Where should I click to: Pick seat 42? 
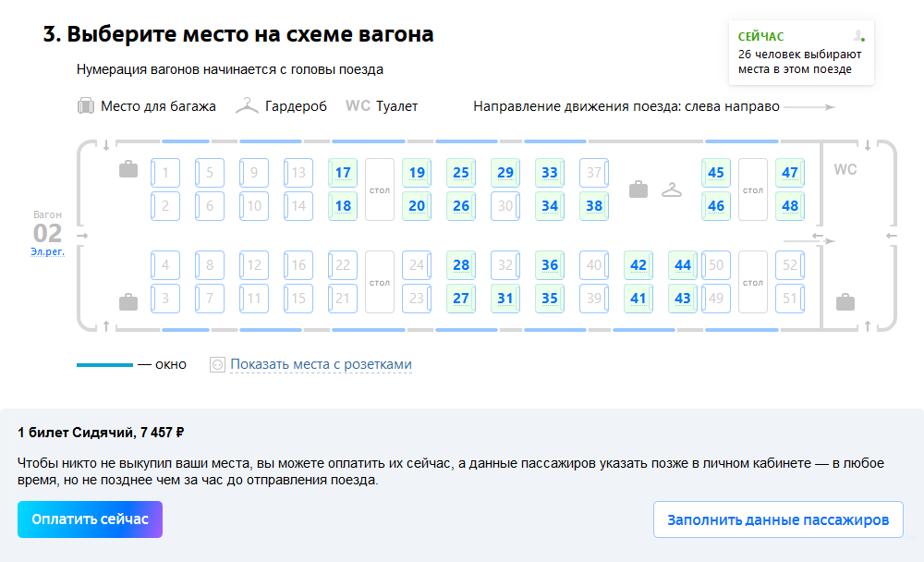coord(638,265)
